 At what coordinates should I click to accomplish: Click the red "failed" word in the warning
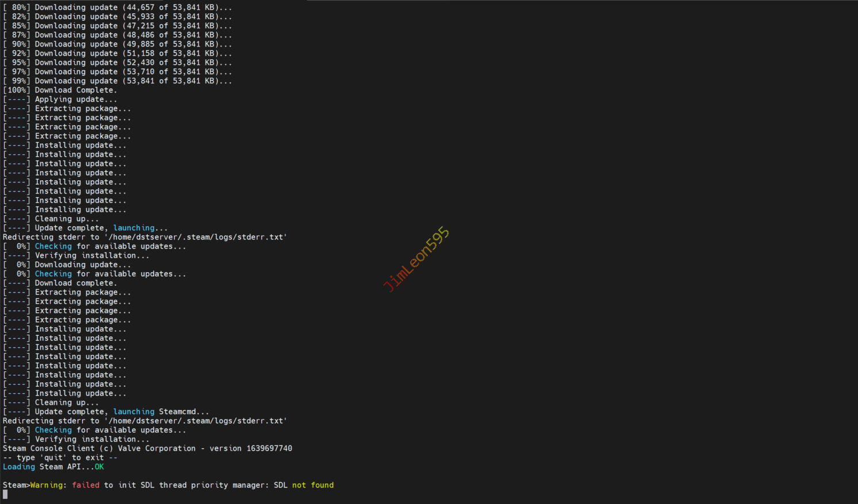pyautogui.click(x=86, y=485)
